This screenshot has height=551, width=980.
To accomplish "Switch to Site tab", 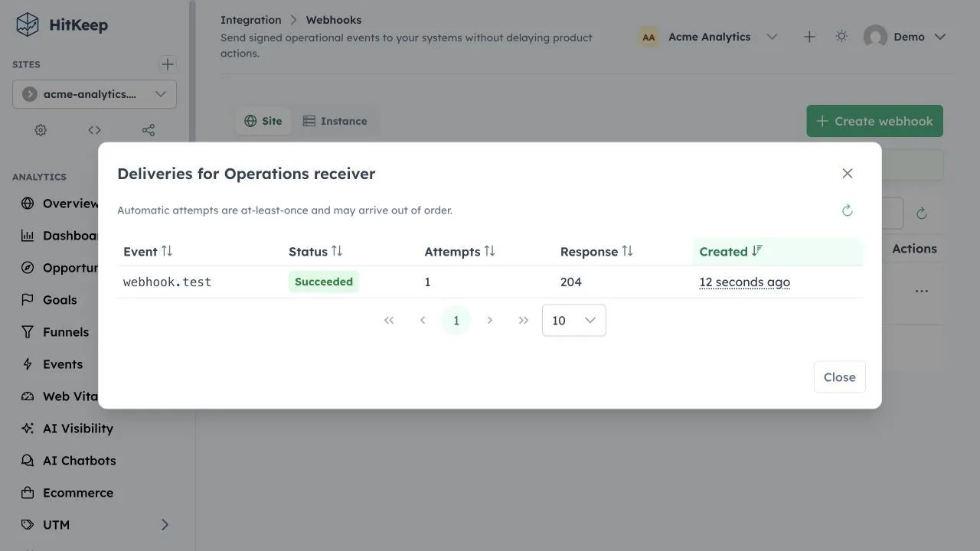I will point(263,121).
